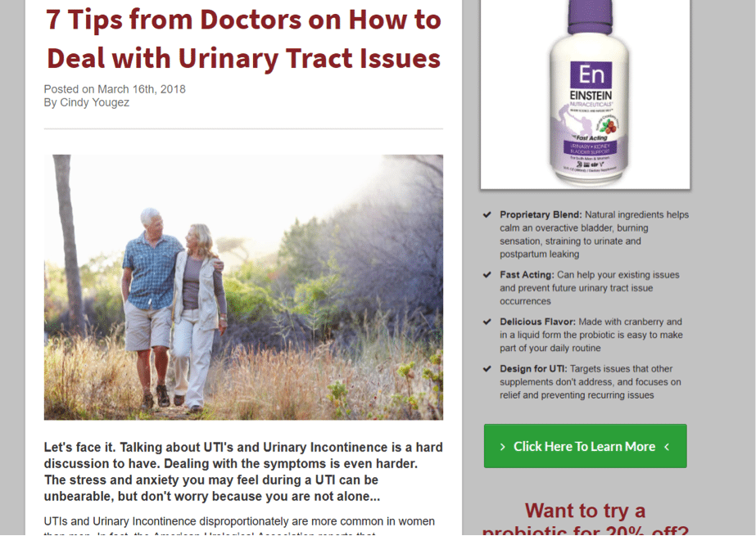This screenshot has height=536, width=756.
Task: Click the bold Let's face it intro paragraph
Action: point(243,472)
